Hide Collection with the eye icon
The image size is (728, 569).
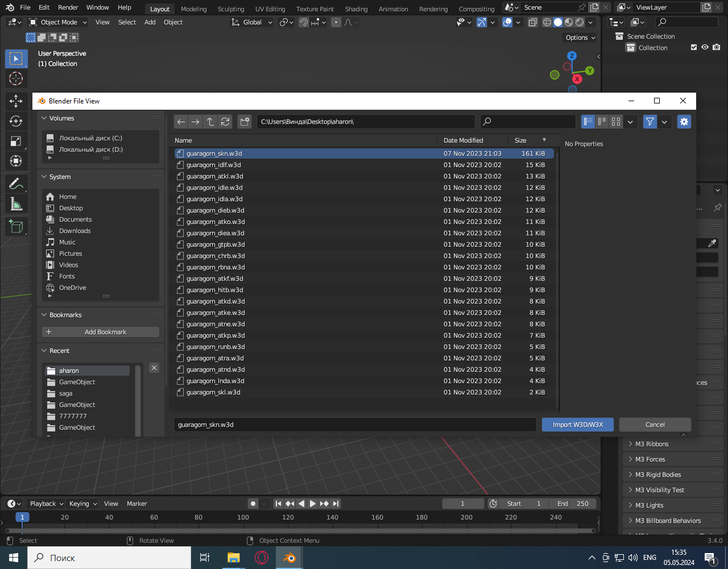[705, 48]
